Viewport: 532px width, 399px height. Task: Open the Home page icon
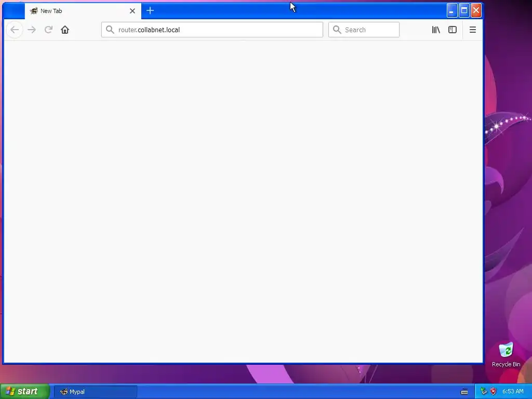click(65, 30)
